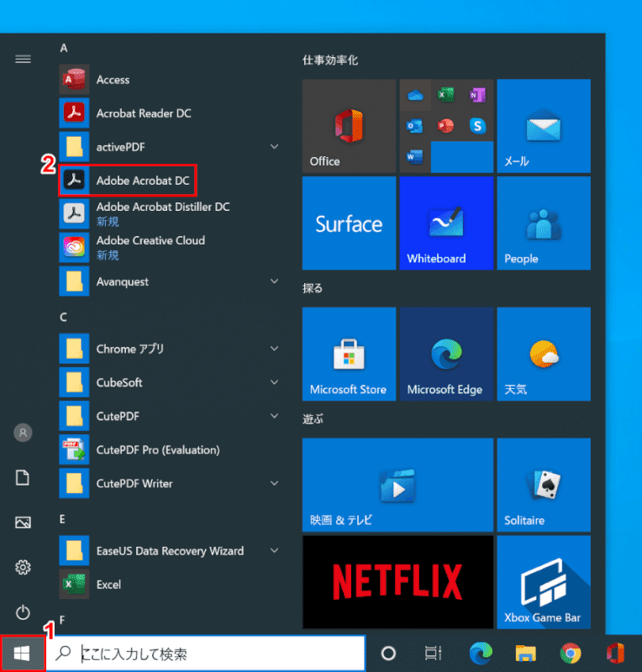This screenshot has width=642, height=672.
Task: Open the Netflix tile
Action: click(x=398, y=582)
